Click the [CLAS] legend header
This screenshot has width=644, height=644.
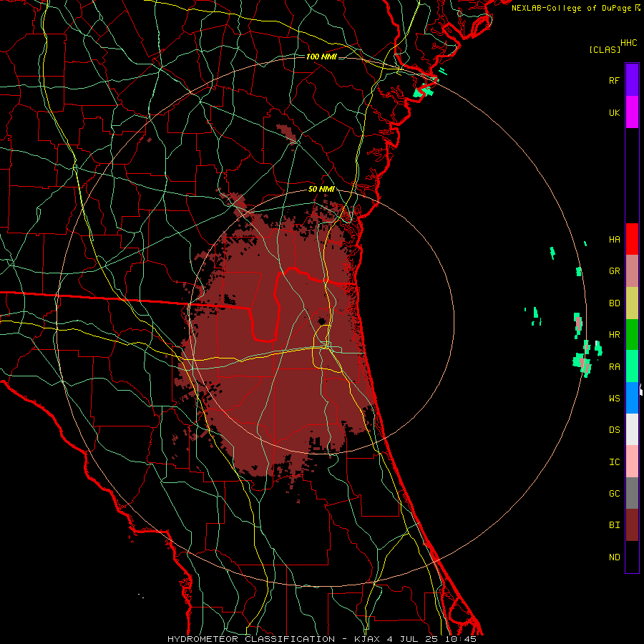[x=605, y=49]
